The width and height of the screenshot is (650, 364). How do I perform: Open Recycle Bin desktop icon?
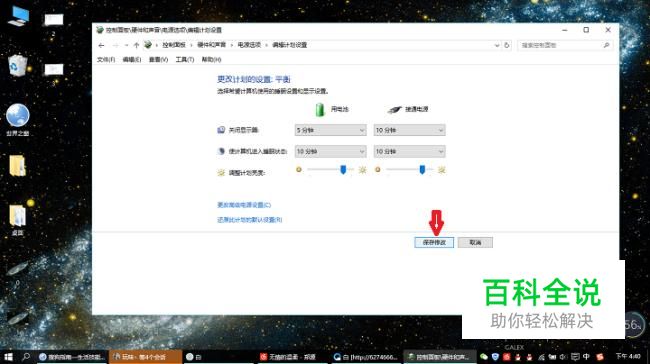(17, 65)
